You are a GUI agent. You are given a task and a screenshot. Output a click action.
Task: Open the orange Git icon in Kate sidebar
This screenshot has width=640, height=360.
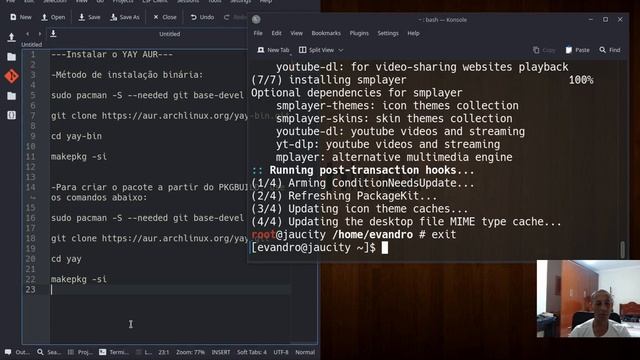point(11,76)
